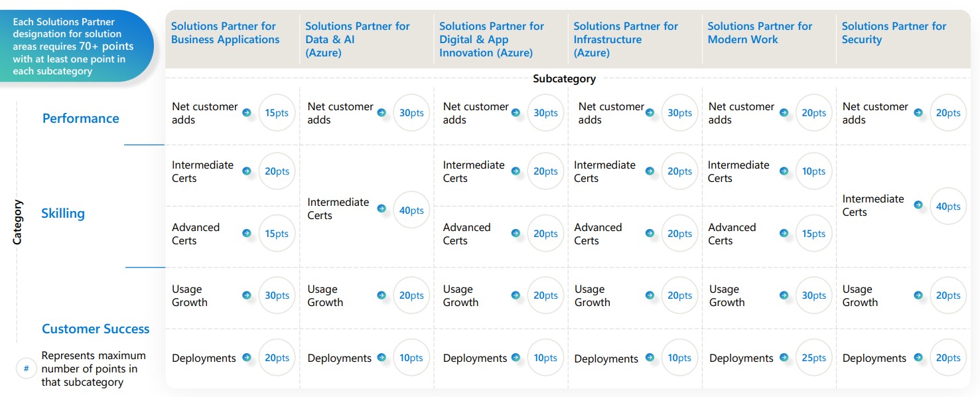Click arrow icon beside Security Intermediate Certs
Viewport: 980px width, 397px height.
coord(918,205)
